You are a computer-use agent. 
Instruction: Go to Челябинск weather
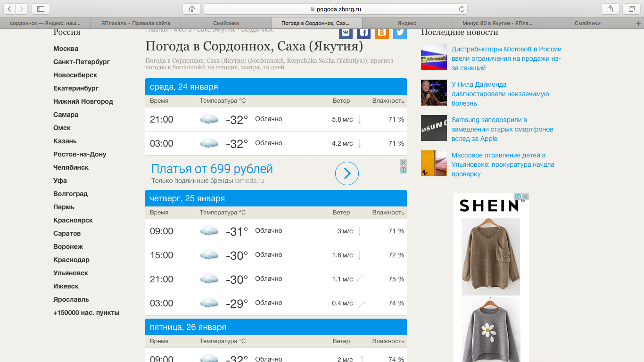tap(71, 167)
